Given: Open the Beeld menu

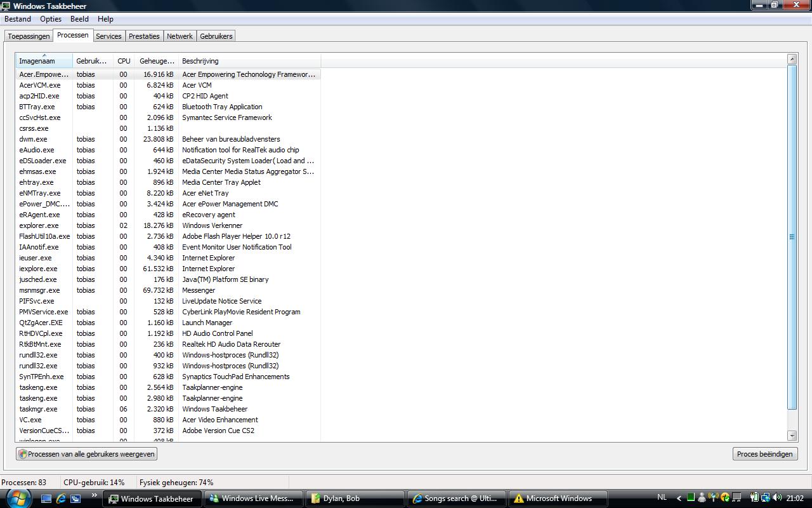Looking at the screenshot, I should [79, 19].
